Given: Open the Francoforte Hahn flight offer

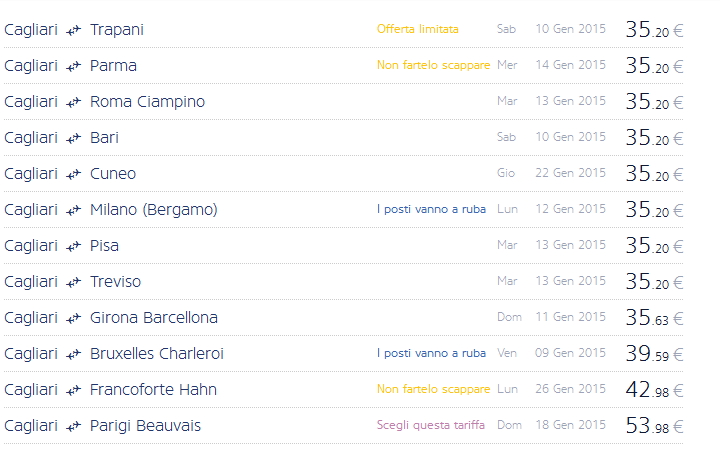Looking at the screenshot, I should coord(153,390).
